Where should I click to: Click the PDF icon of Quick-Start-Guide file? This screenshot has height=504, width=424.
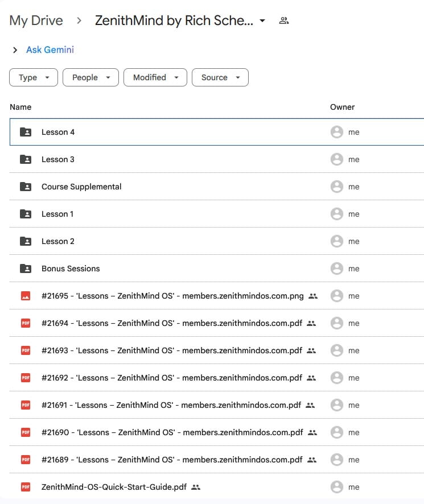(26, 487)
